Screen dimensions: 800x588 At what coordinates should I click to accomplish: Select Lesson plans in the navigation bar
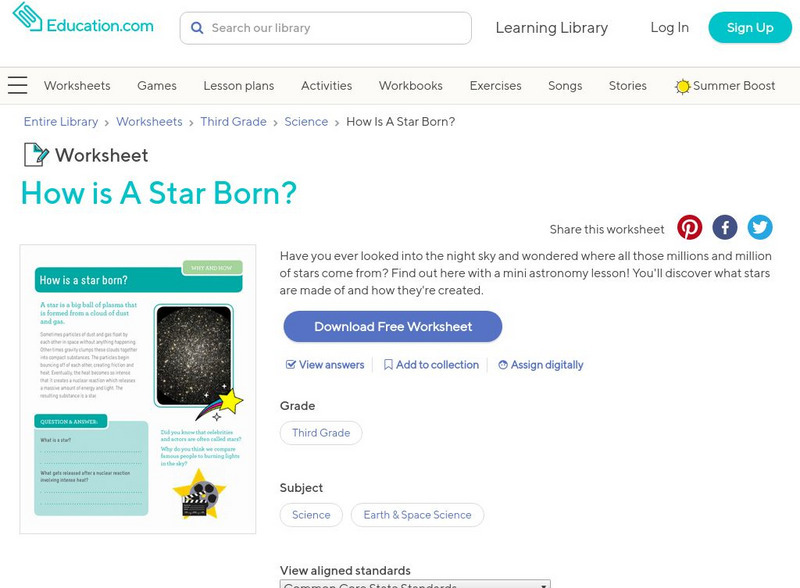pyautogui.click(x=238, y=86)
